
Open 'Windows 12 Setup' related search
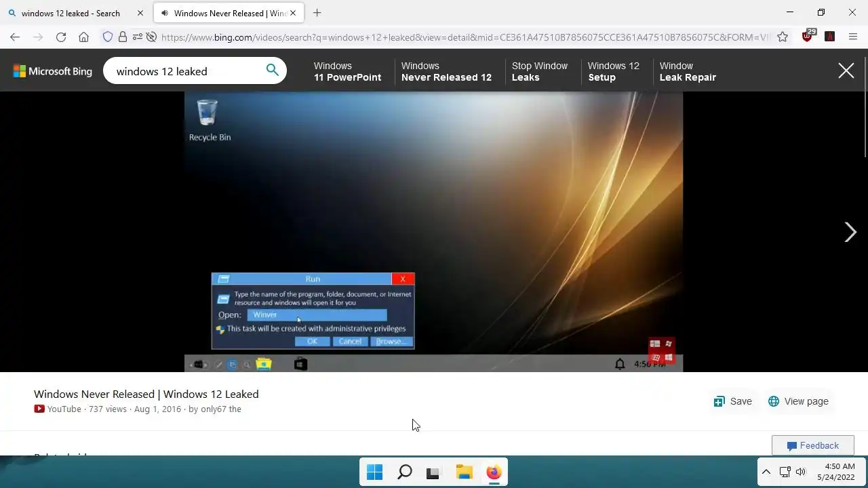(x=613, y=71)
